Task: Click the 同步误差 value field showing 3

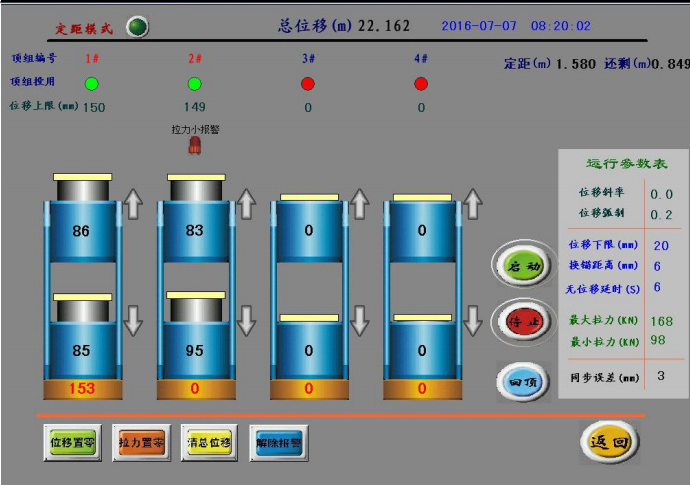Action: click(x=661, y=376)
